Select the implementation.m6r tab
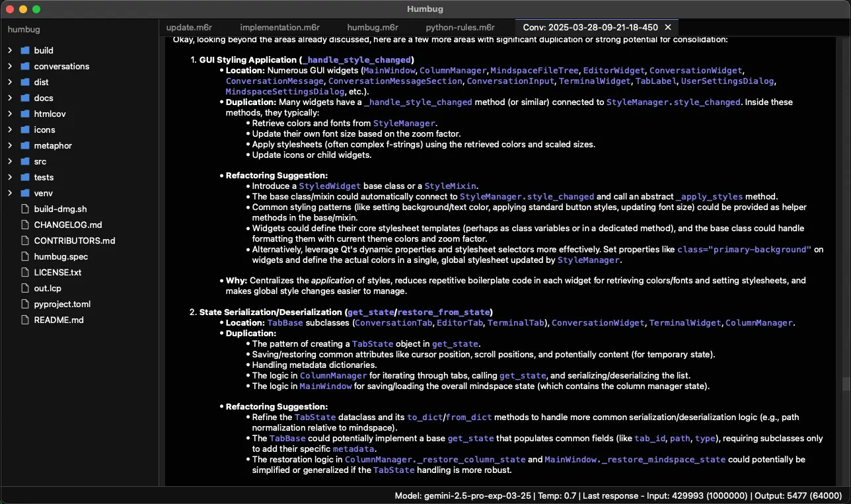Image resolution: width=851 pixels, height=504 pixels. pos(279,27)
